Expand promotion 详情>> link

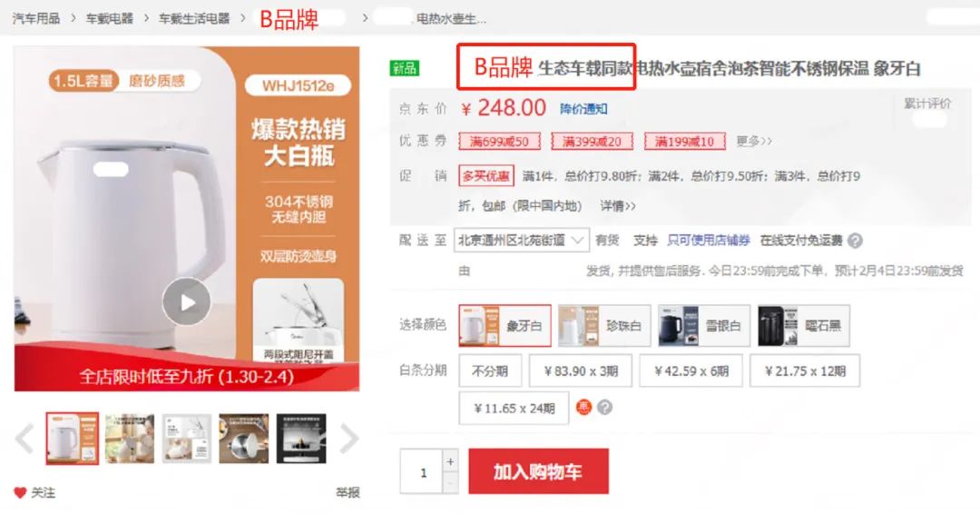point(618,206)
